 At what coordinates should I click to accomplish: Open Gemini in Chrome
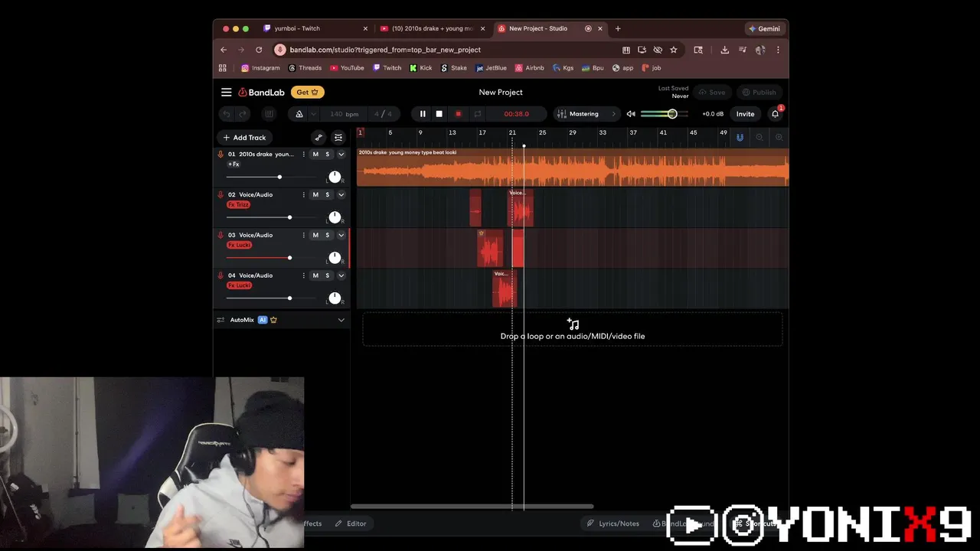click(x=764, y=28)
